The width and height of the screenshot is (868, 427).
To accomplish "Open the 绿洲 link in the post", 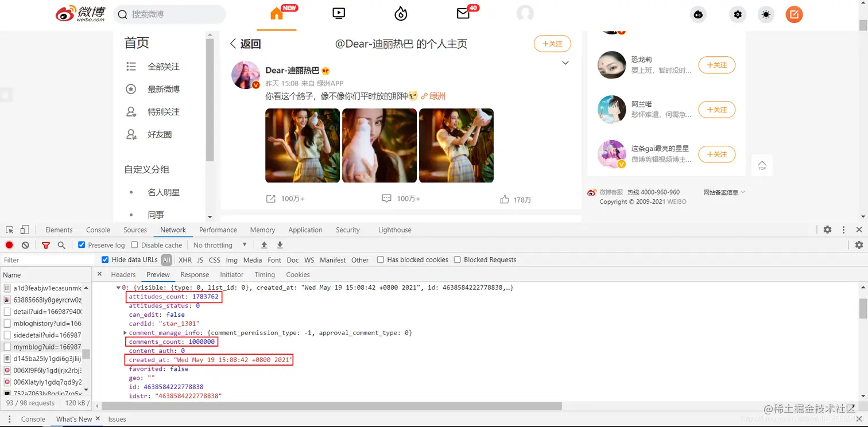I will tap(433, 96).
